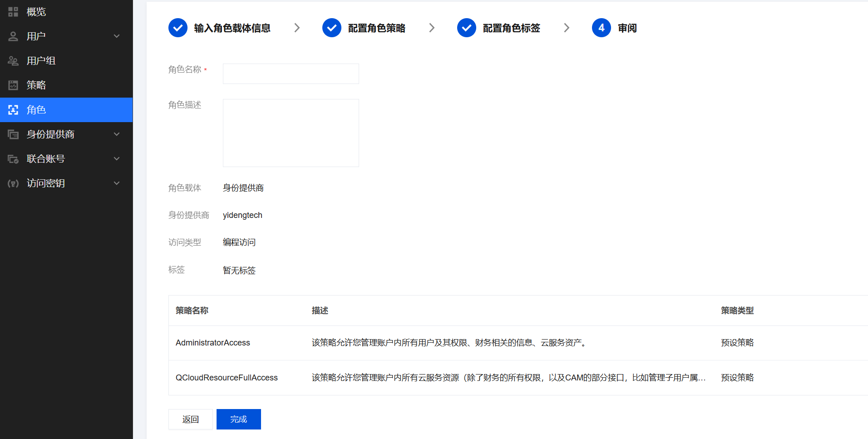Expand the 用户 submenu chevron
The image size is (868, 439).
click(117, 36)
